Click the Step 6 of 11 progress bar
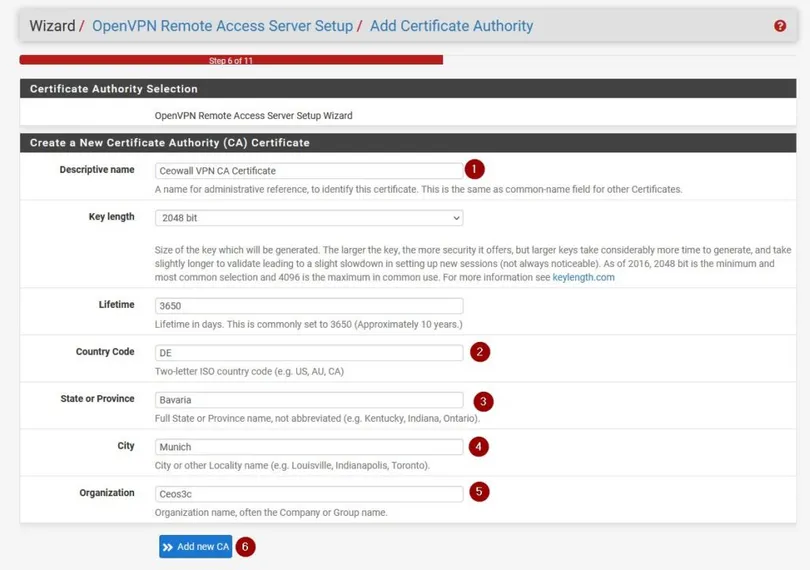The height and width of the screenshot is (570, 810). [231, 61]
